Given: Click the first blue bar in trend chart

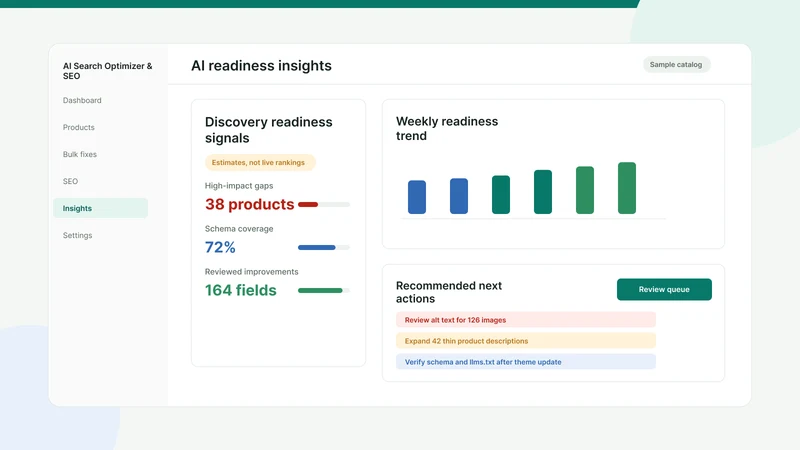Looking at the screenshot, I should point(417,197).
